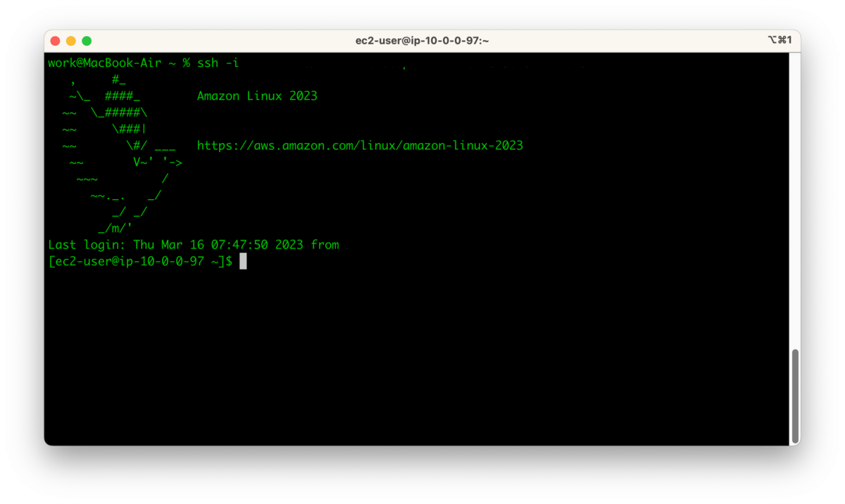Click the terminal scrollbar thumb

click(796, 395)
